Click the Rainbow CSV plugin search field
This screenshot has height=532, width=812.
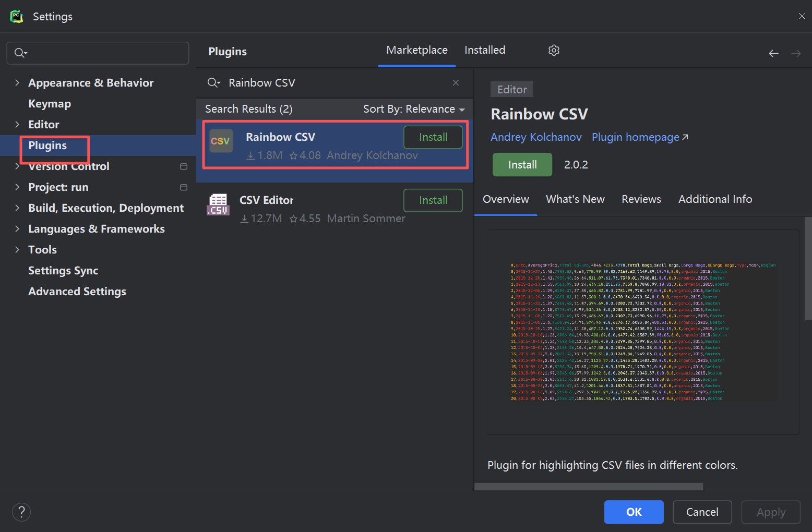pyautogui.click(x=334, y=83)
